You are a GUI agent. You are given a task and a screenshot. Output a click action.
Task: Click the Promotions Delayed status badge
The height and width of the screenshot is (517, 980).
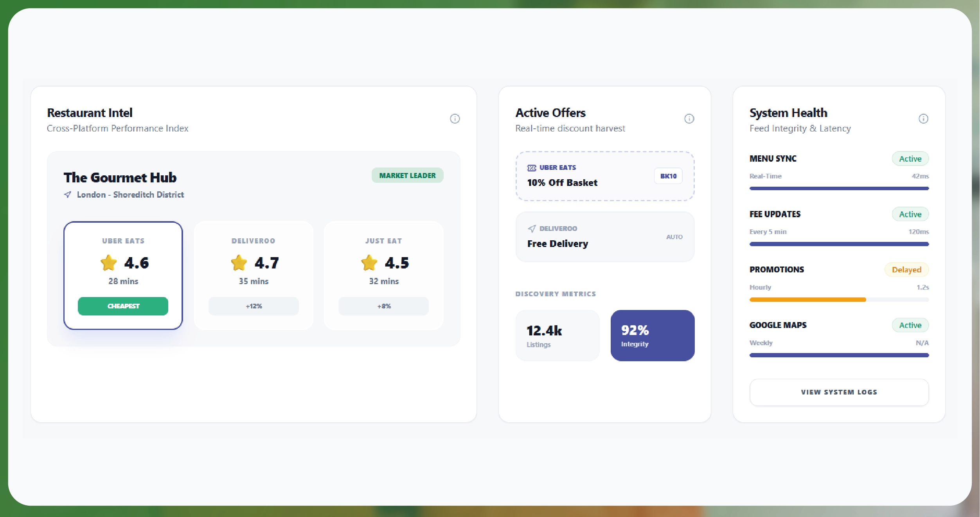click(x=906, y=270)
